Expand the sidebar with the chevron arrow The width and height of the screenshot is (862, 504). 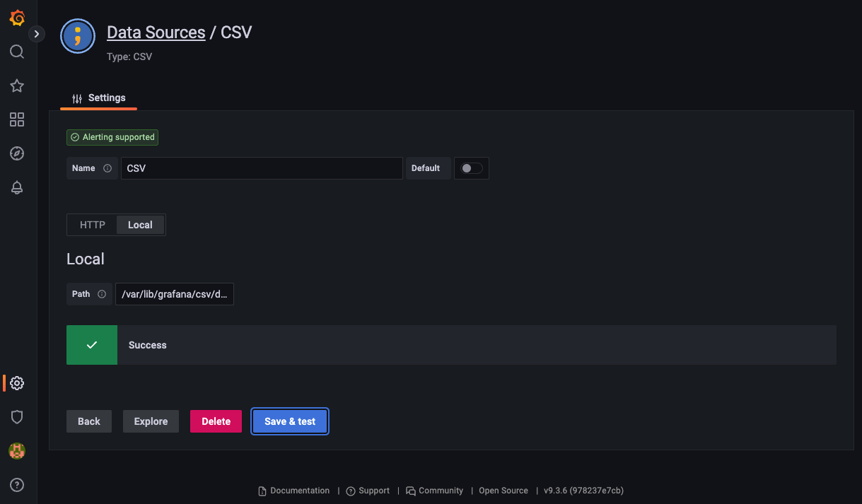point(36,33)
